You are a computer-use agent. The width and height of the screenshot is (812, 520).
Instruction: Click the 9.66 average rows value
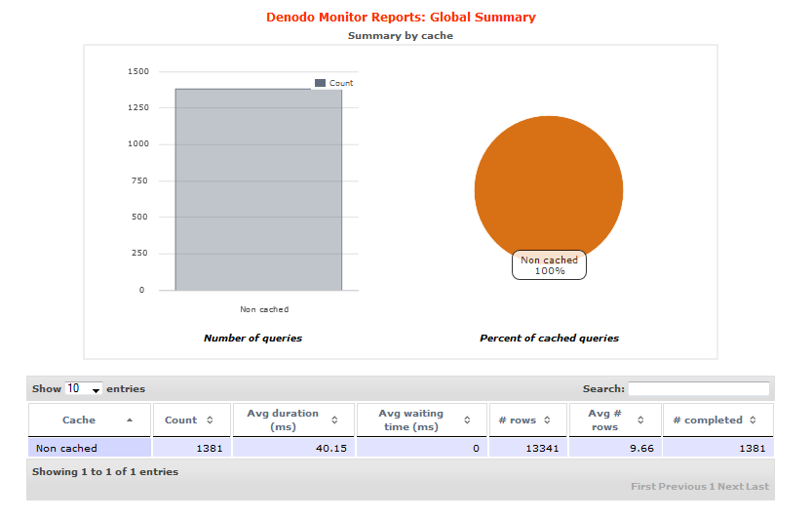point(641,448)
